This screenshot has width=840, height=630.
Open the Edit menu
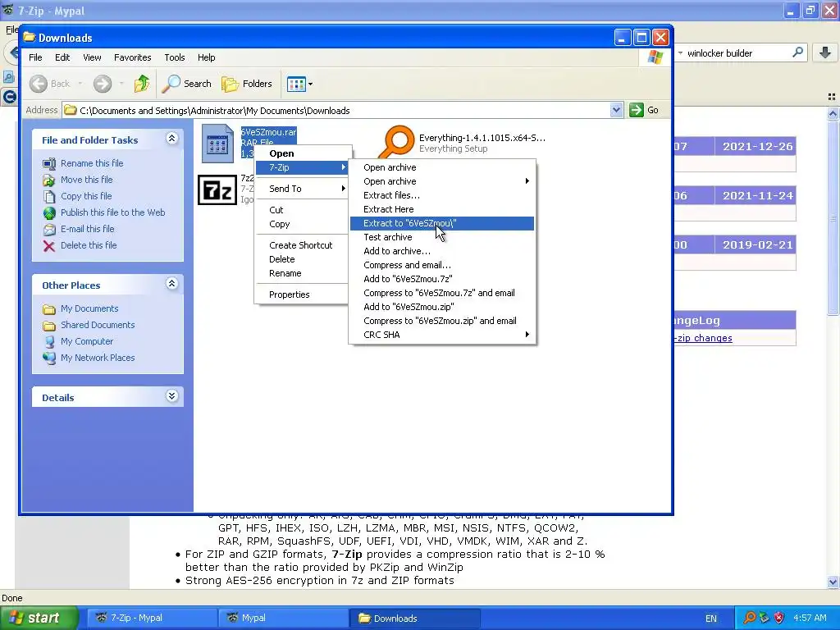point(62,57)
